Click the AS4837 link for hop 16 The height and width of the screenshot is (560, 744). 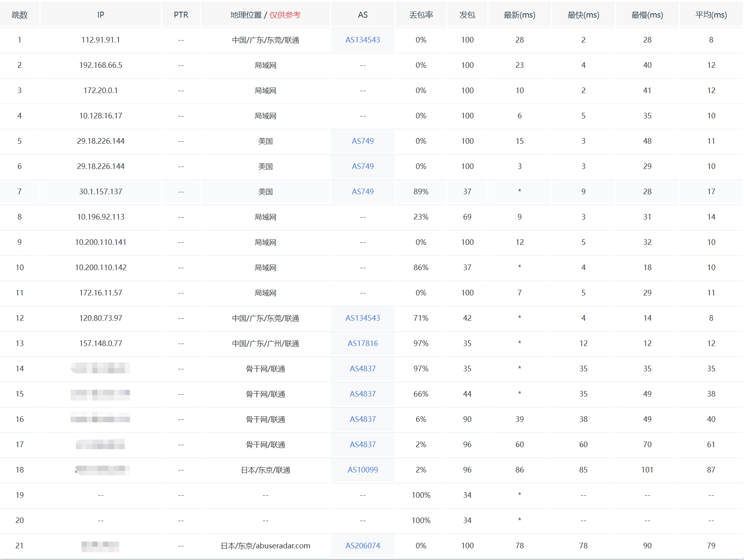(x=363, y=419)
